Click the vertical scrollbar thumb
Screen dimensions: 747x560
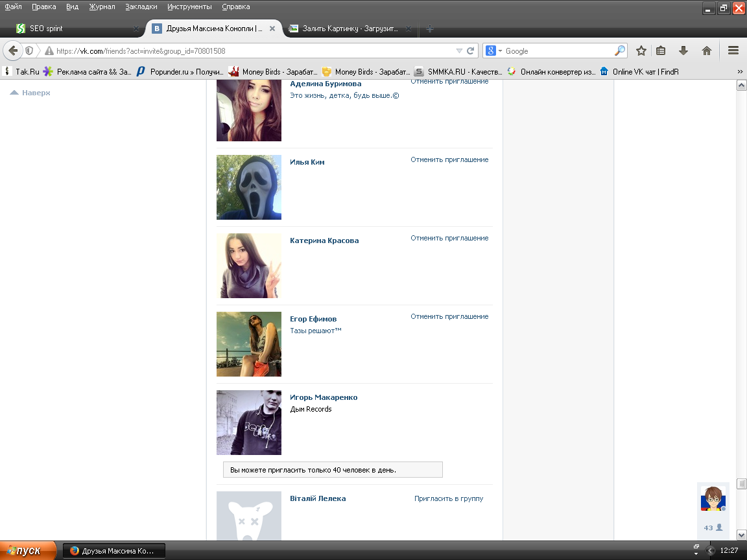(741, 484)
